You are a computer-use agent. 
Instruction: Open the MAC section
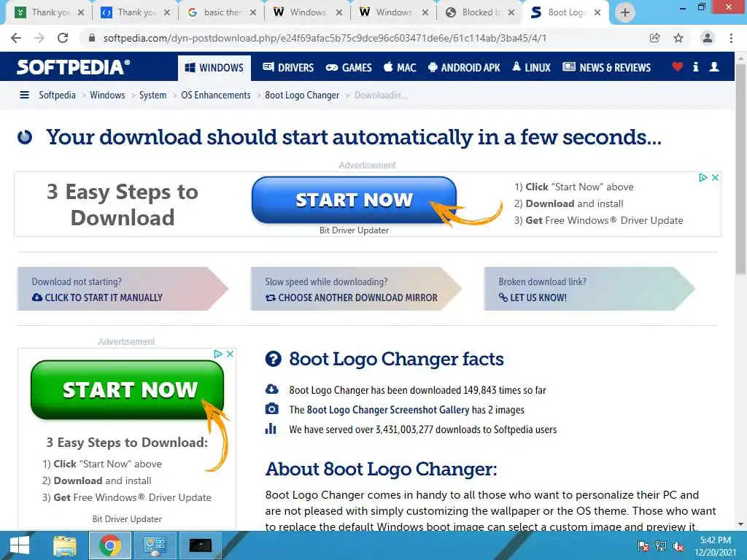[400, 68]
